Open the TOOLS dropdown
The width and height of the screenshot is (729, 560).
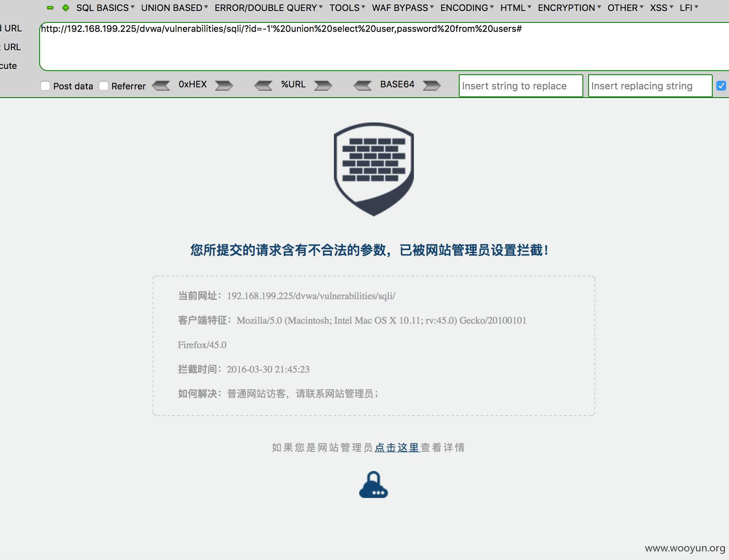point(347,8)
